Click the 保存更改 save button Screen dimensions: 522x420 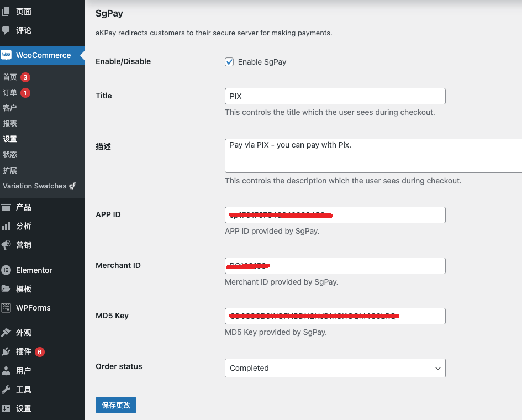pos(116,405)
